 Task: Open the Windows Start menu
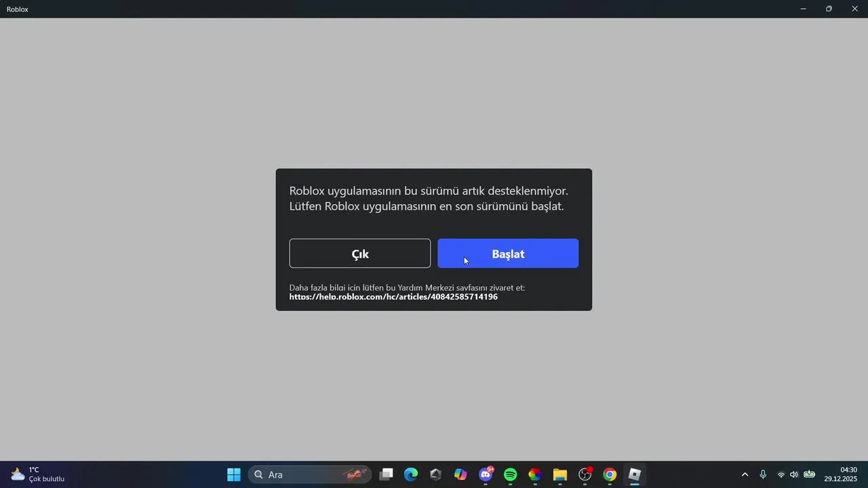click(x=234, y=474)
